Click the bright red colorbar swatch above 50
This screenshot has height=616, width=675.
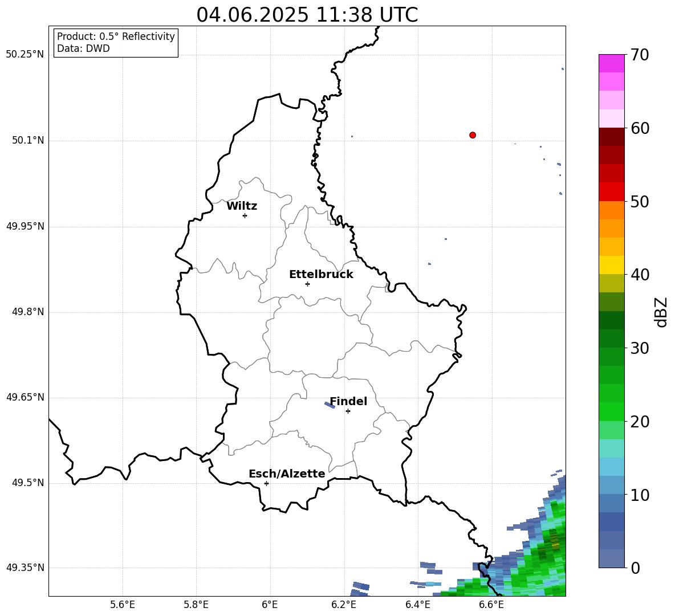611,192
